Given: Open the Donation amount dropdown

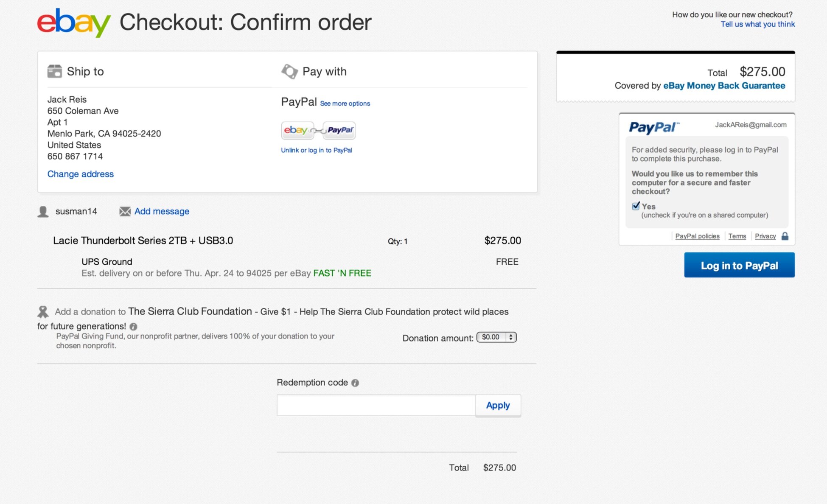Looking at the screenshot, I should point(496,337).
